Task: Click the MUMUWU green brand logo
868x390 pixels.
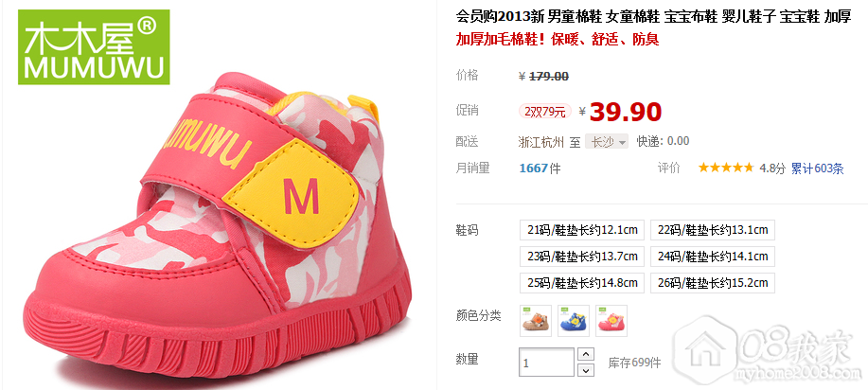Action: (x=94, y=47)
